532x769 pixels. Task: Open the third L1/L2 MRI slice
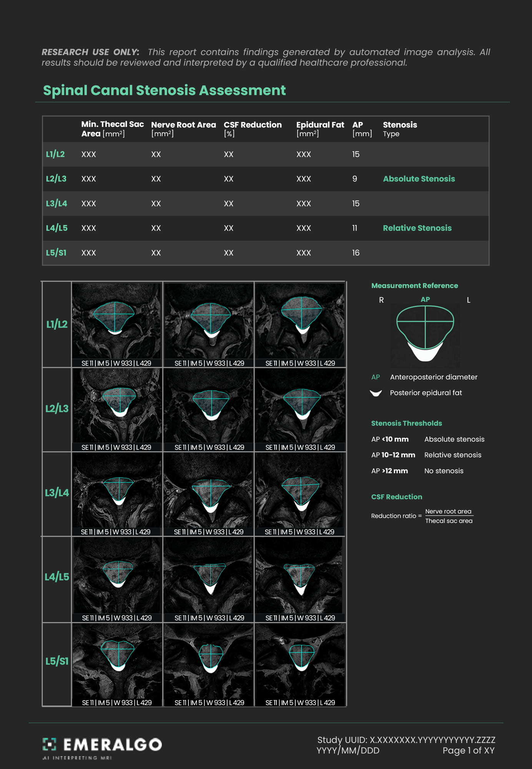coord(300,324)
